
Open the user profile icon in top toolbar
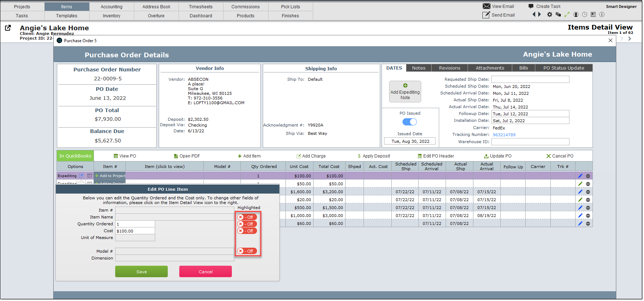click(x=576, y=14)
